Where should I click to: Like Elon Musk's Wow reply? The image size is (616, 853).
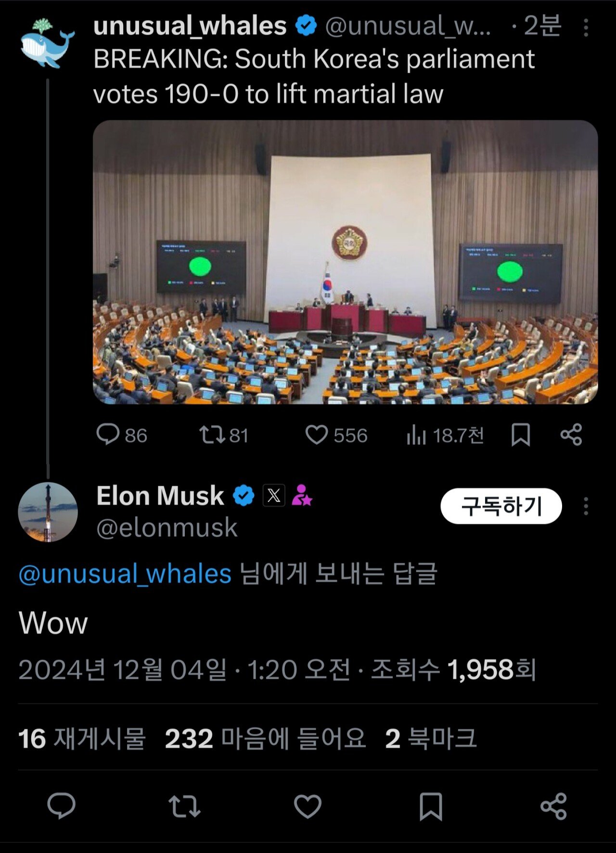click(308, 806)
